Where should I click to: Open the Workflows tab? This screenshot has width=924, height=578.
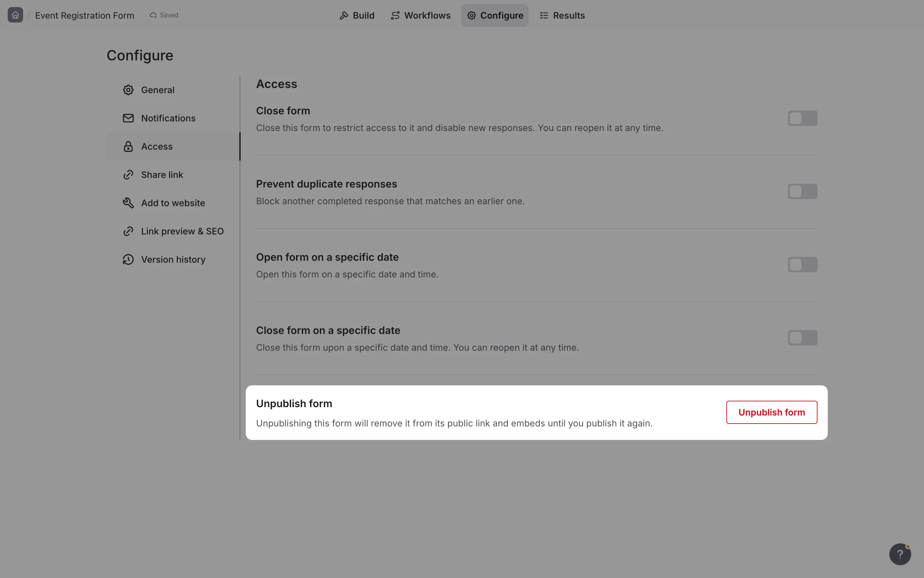click(x=420, y=15)
